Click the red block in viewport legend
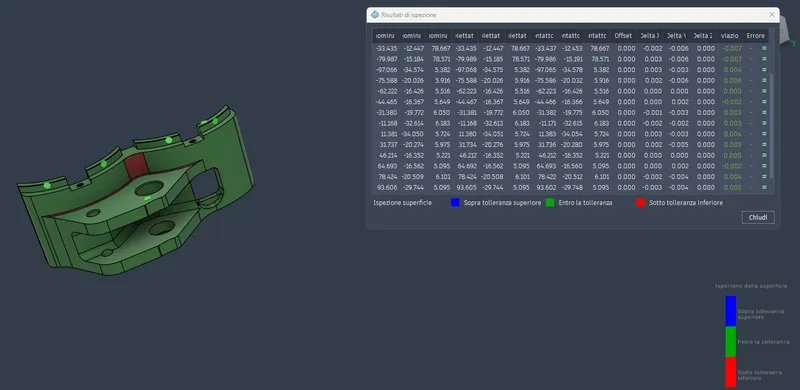Image resolution: width=800 pixels, height=390 pixels. 731,372
